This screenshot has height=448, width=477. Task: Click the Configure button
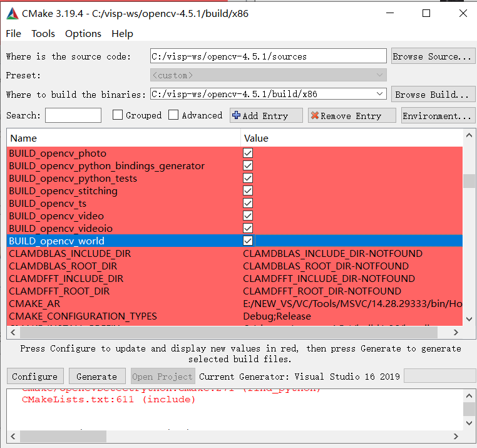point(35,377)
